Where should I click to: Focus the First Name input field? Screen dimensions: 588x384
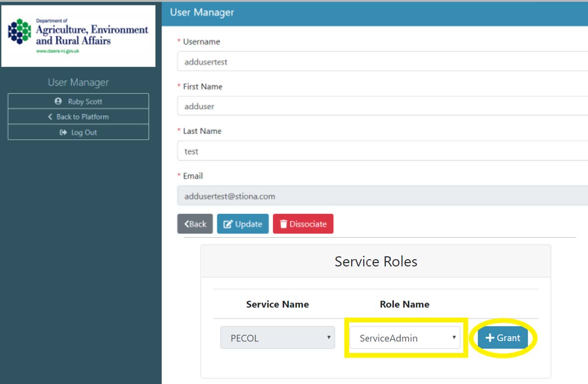(x=382, y=106)
